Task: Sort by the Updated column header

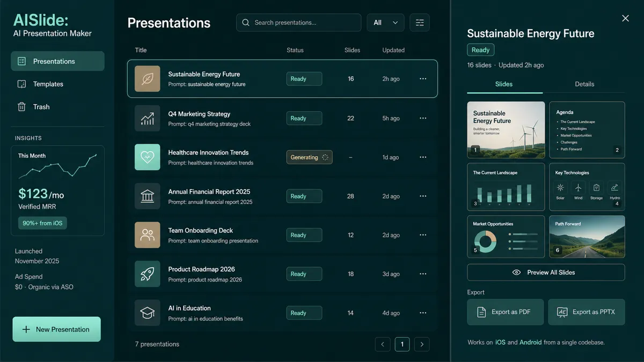Action: pos(393,50)
